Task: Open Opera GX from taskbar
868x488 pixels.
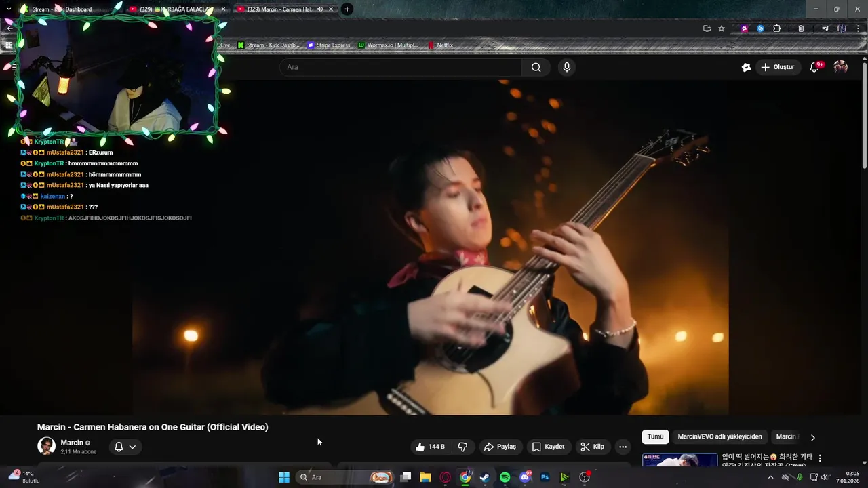Action: pyautogui.click(x=446, y=477)
